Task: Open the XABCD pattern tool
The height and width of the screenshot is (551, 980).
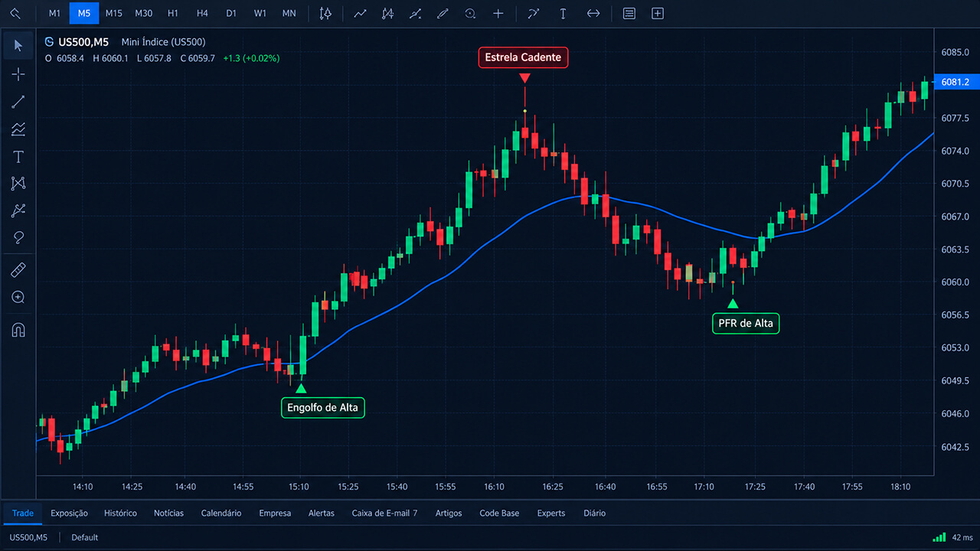Action: click(x=18, y=184)
